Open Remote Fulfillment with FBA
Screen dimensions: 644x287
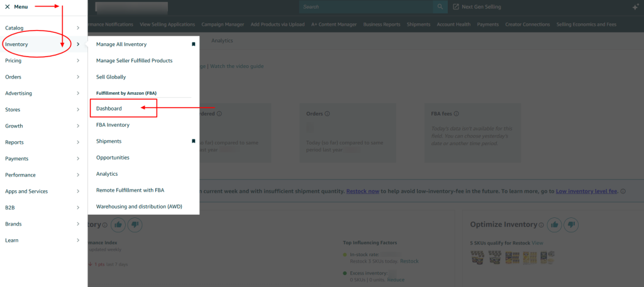click(x=130, y=190)
